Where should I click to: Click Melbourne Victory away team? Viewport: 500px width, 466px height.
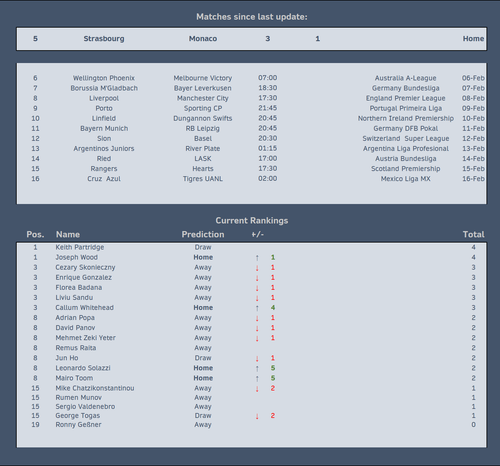coord(203,78)
